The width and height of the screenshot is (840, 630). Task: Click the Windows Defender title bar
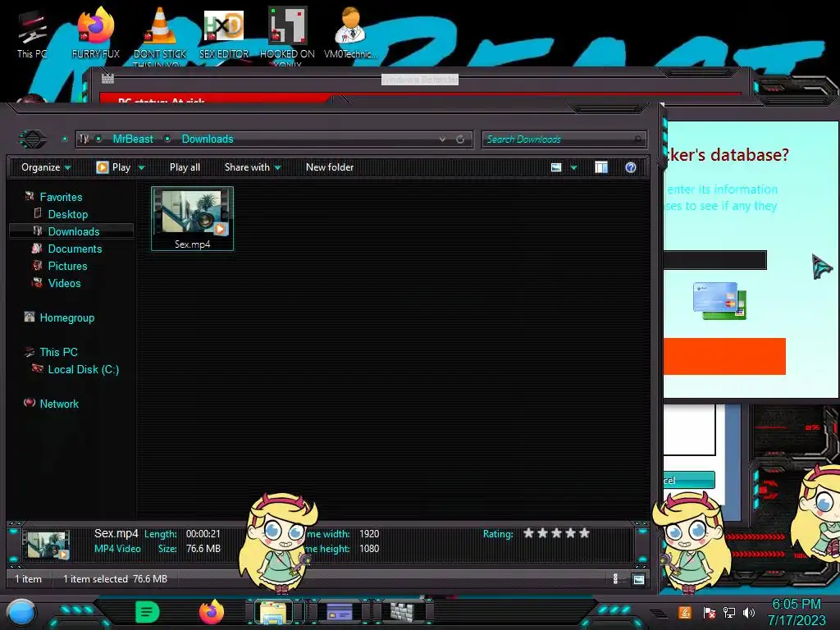pos(419,80)
